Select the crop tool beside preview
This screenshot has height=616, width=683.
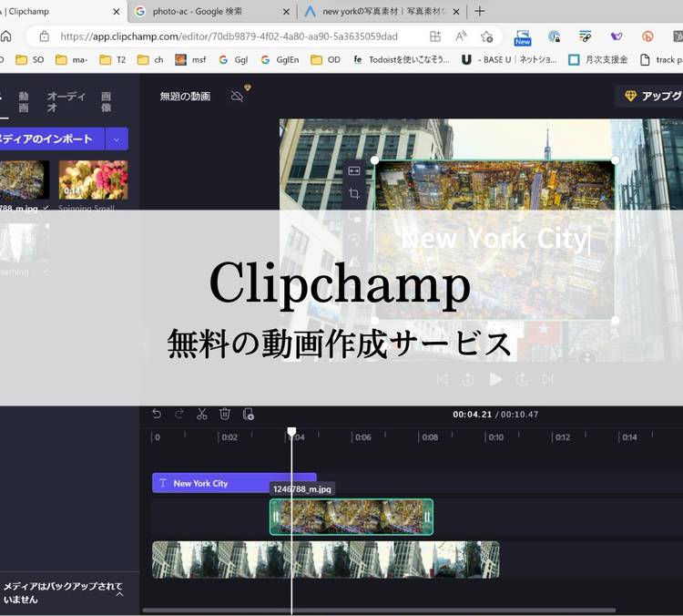coord(354,193)
